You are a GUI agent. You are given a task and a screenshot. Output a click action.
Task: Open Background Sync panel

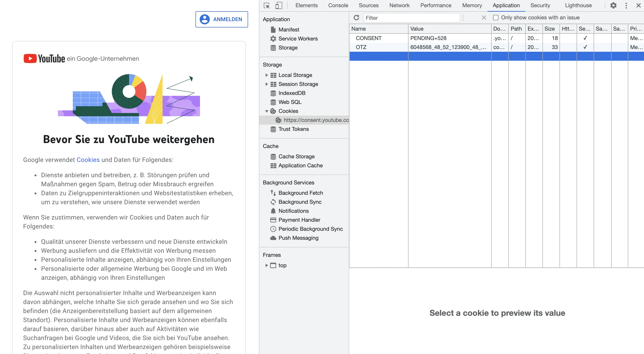click(x=300, y=202)
